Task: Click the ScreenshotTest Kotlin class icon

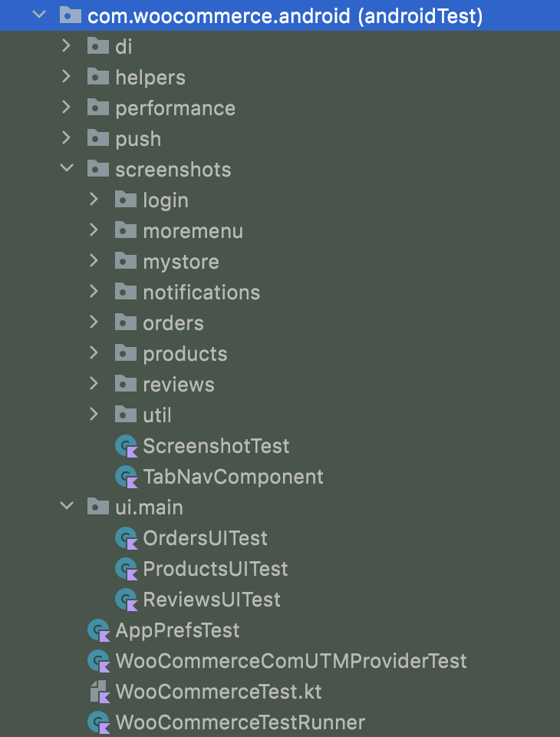Action: 127,446
